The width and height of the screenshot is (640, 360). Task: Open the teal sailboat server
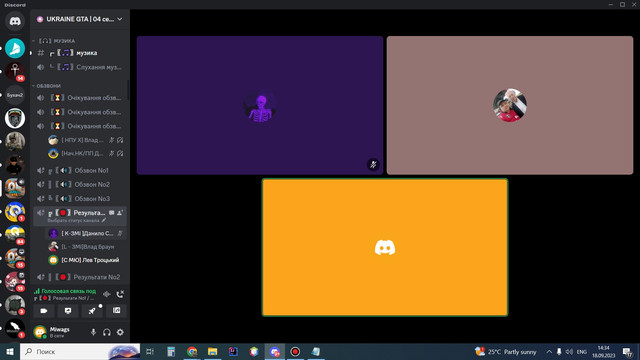15,48
